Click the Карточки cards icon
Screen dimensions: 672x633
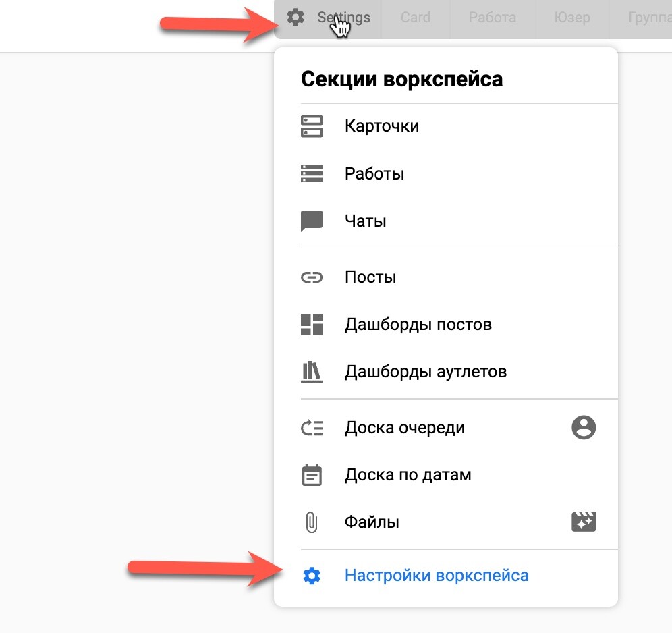click(x=311, y=126)
